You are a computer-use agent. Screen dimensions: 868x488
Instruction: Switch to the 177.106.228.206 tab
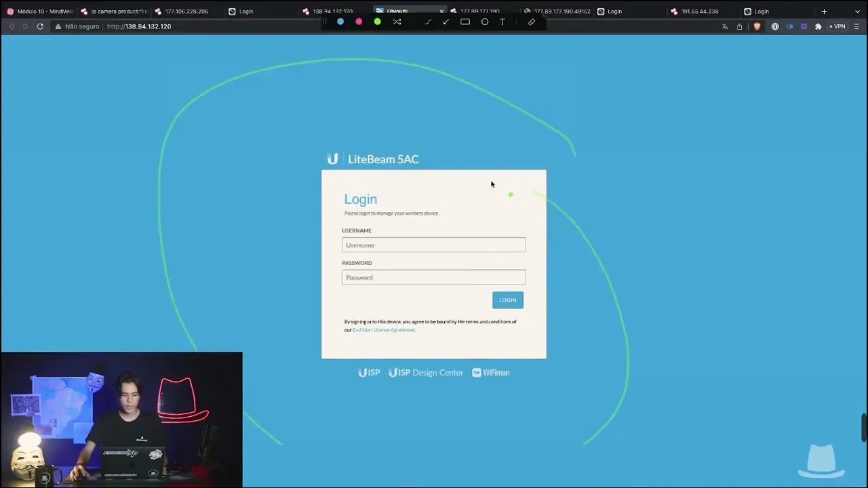pos(187,12)
